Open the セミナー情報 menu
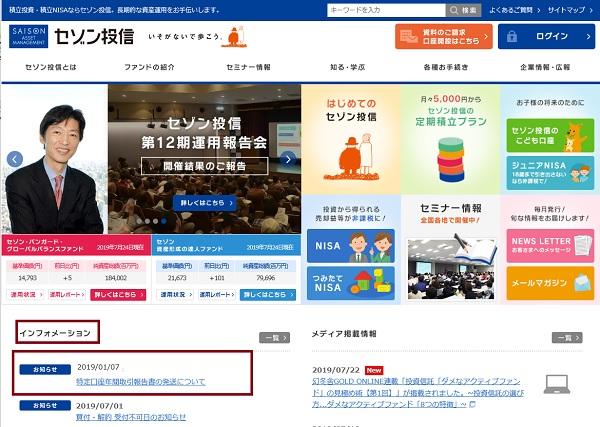This screenshot has height=427, width=600. 248,67
